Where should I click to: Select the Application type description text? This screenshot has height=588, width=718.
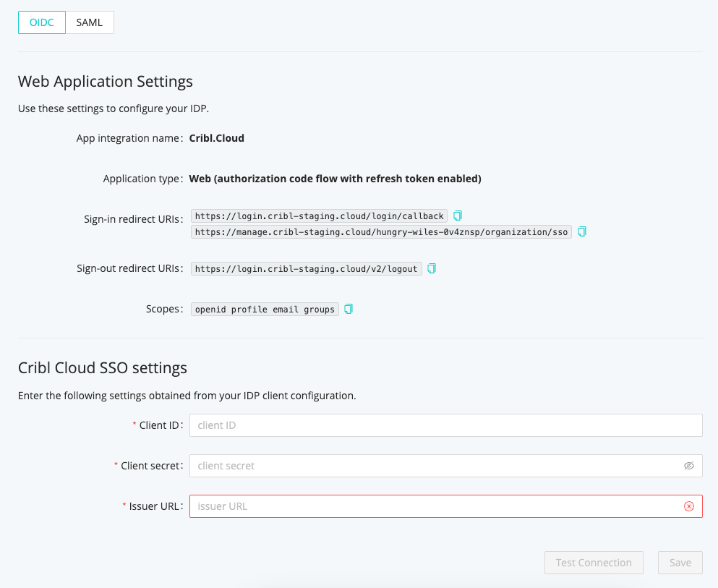(335, 179)
